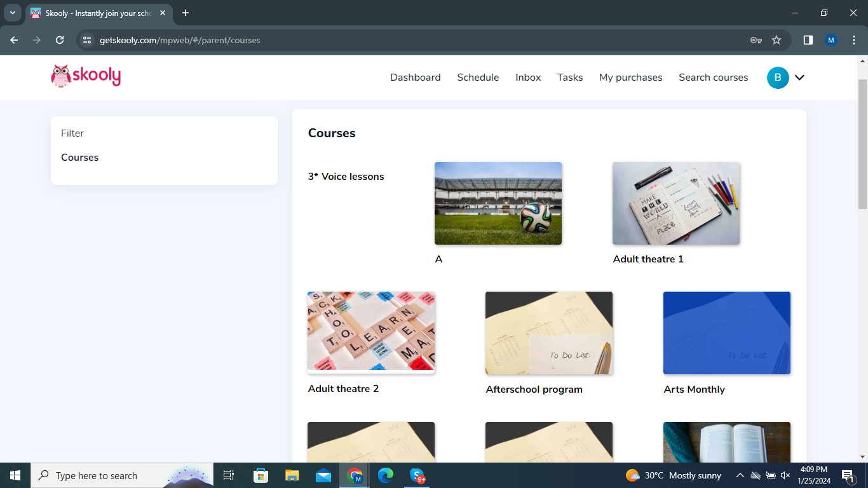The image size is (868, 488).
Task: Open the Tasks menu item
Action: (x=570, y=78)
